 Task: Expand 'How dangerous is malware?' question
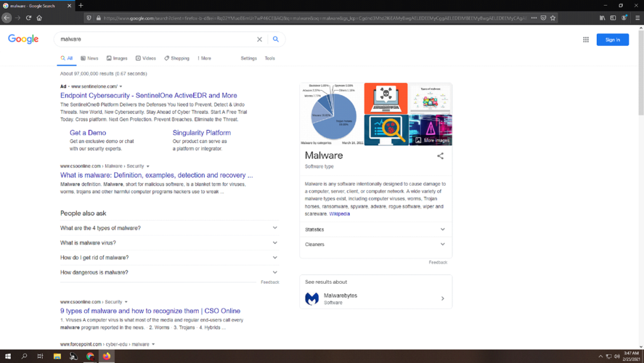pos(169,272)
